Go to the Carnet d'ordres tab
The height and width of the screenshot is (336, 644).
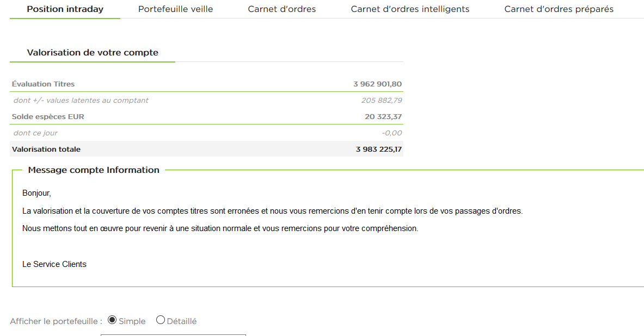281,9
